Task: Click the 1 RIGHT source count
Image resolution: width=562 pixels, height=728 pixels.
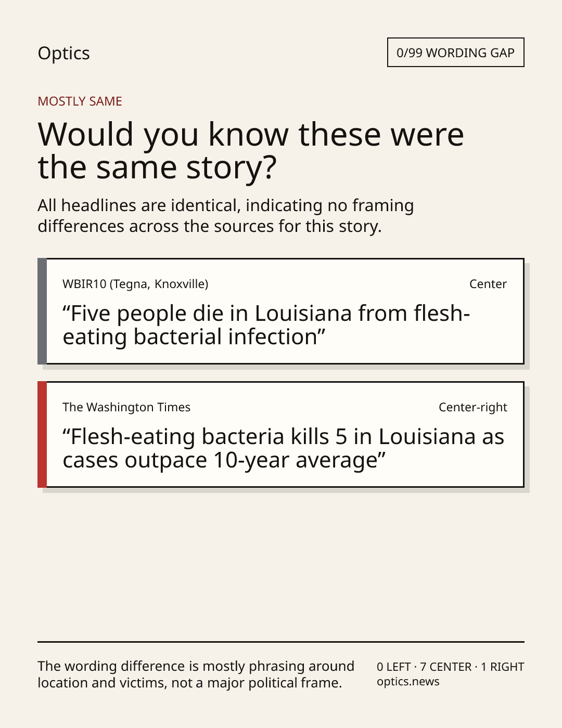Action: pyautogui.click(x=503, y=667)
